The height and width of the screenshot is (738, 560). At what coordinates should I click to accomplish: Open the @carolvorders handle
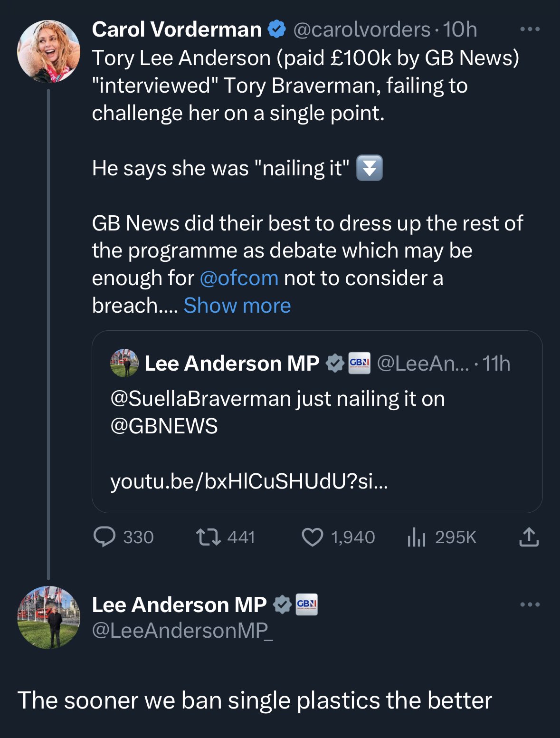click(362, 29)
